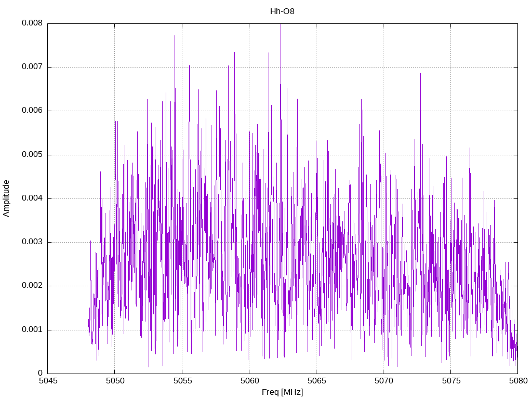The image size is (532, 399).
Task: Select the 'Amplitude' y-axis label
Action: [6, 198]
